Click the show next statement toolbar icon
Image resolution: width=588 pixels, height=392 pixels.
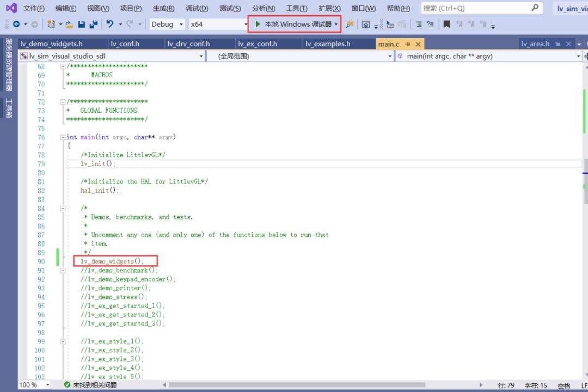[390, 24]
